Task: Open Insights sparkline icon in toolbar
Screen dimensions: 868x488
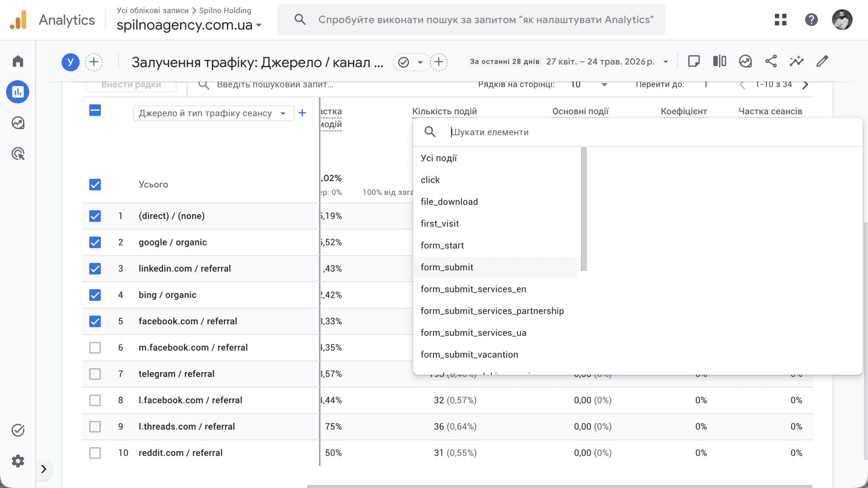Action: (x=796, y=61)
